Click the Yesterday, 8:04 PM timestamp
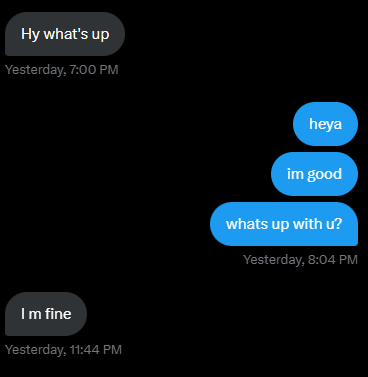 [300, 260]
